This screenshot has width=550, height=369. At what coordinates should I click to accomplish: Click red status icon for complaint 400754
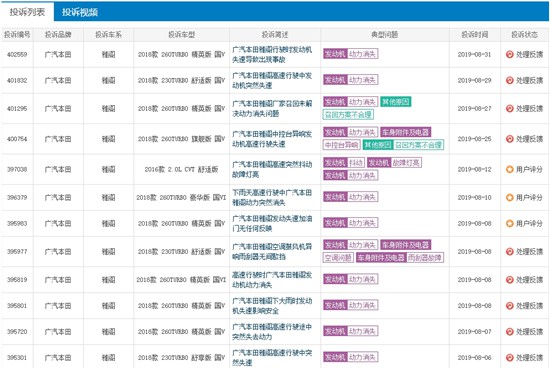point(509,139)
